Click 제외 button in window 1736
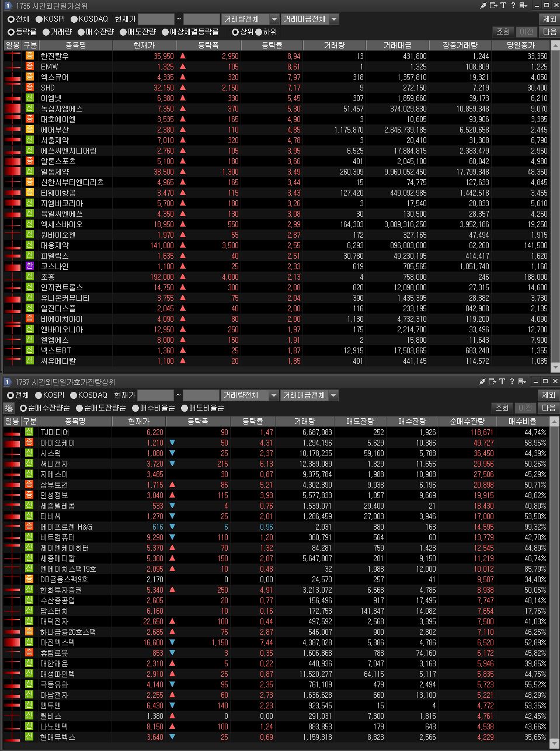560x751 pixels. (549, 19)
